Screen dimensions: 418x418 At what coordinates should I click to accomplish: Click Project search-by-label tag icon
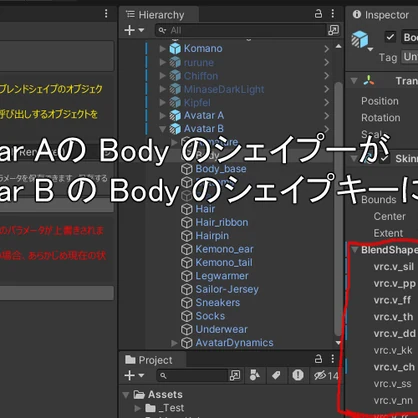pos(276,376)
